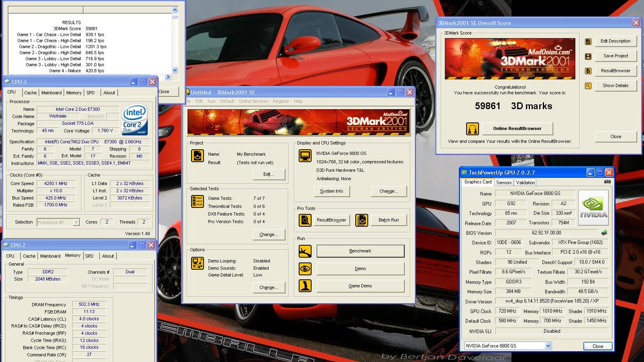Switch to Cache tab in top CPU-Z window

coord(30,93)
